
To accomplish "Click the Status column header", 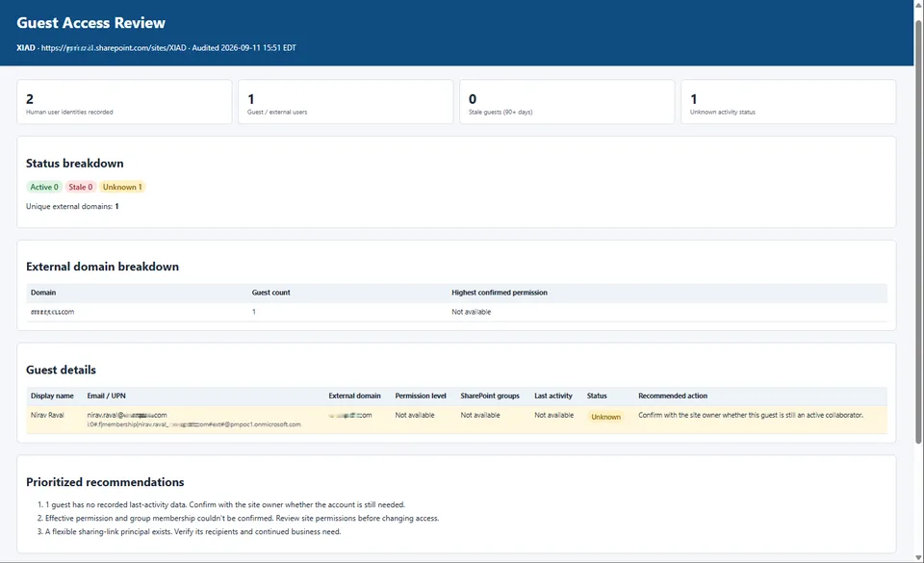I will point(597,396).
